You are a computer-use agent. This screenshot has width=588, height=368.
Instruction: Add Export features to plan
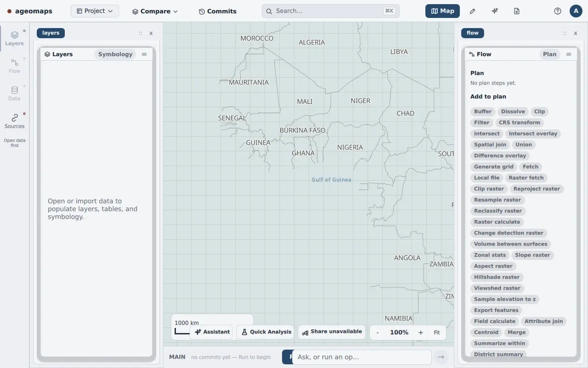click(497, 310)
